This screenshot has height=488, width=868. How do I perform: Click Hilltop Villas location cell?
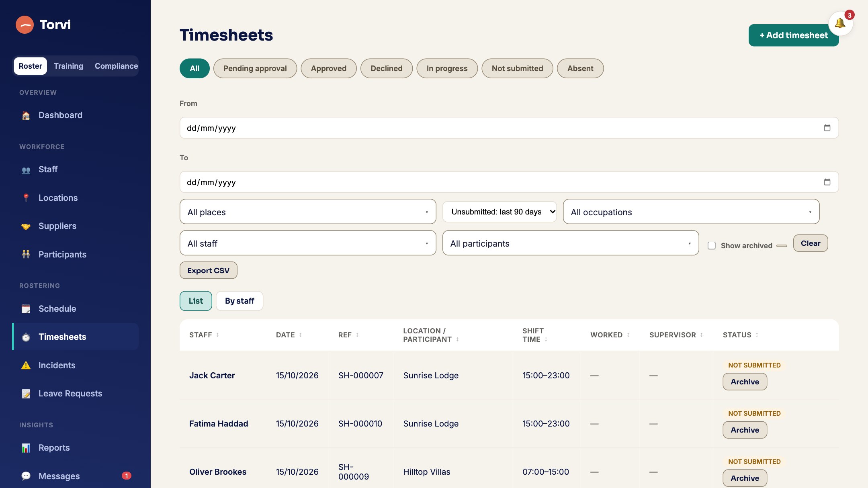coord(426,472)
